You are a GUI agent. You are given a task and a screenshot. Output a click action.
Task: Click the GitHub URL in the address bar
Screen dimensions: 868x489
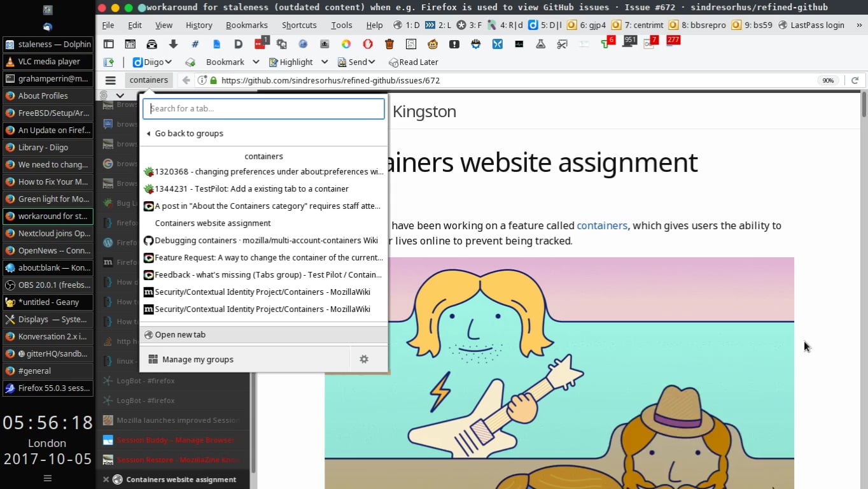click(x=330, y=80)
